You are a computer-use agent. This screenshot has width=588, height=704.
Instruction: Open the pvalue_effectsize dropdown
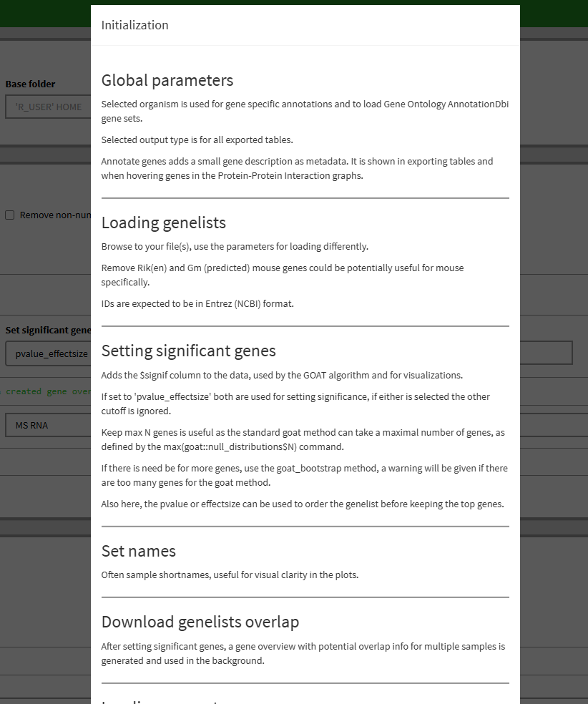pyautogui.click(x=47, y=353)
